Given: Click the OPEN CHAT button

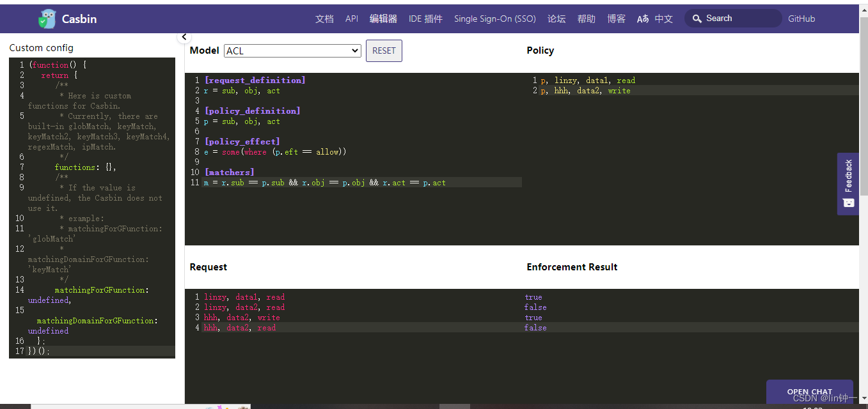Looking at the screenshot, I should point(809,392).
